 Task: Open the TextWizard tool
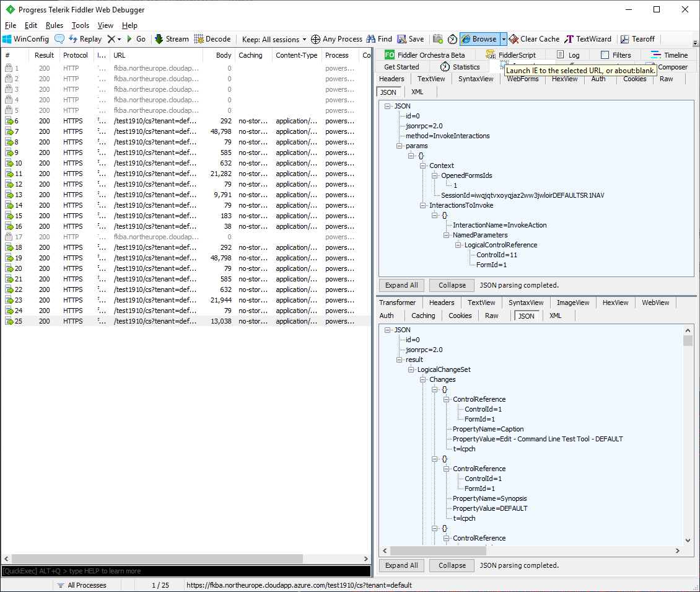(588, 39)
